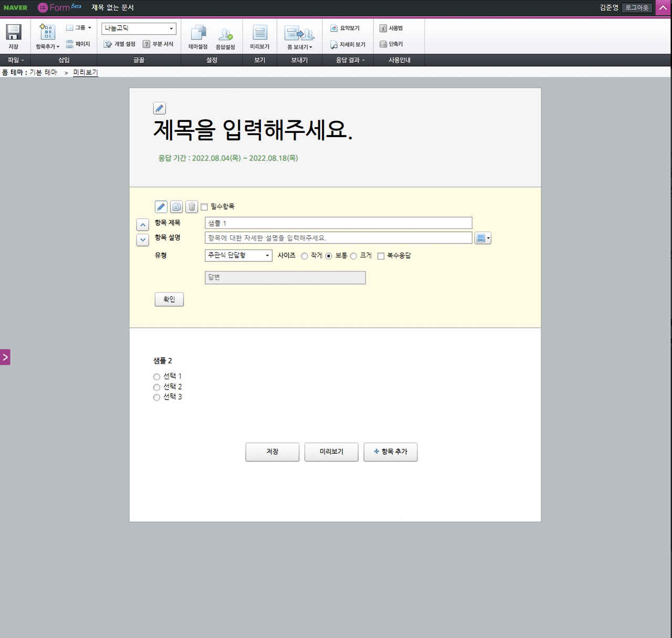
Task: Click the 미리보기 breadcrumb link
Action: tap(85, 72)
